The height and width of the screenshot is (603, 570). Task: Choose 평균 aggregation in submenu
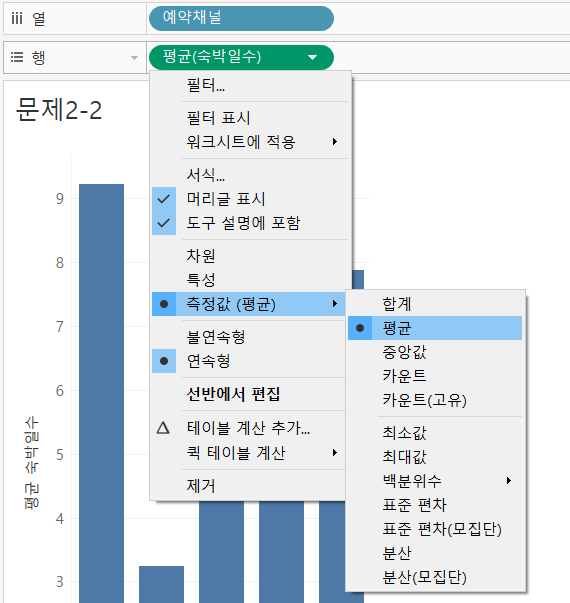[x=435, y=328]
